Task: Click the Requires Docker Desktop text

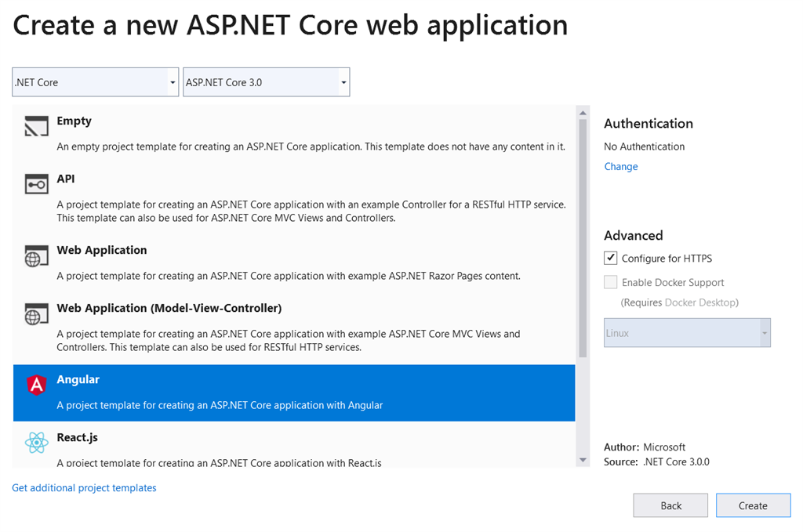Action: pos(680,302)
